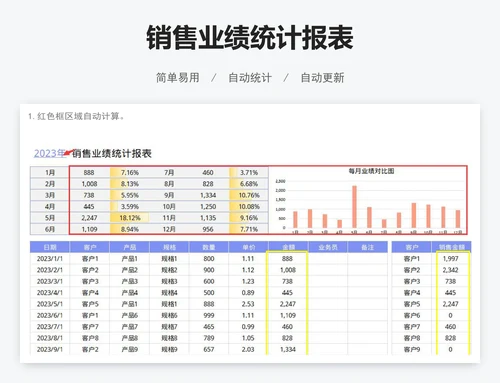Click 客户3 in the 2023/3/1 row
Image resolution: width=500 pixels, height=383 pixels.
pos(90,281)
